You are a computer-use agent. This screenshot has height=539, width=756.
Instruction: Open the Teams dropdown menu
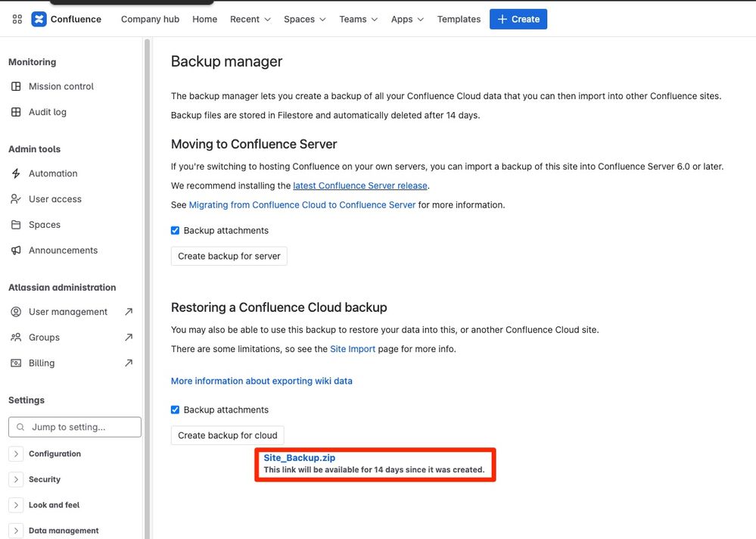tap(358, 19)
